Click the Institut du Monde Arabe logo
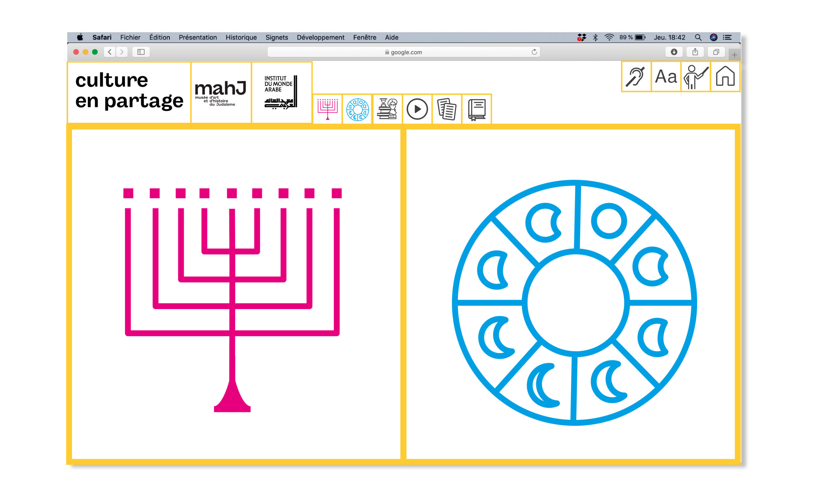 pyautogui.click(x=281, y=92)
